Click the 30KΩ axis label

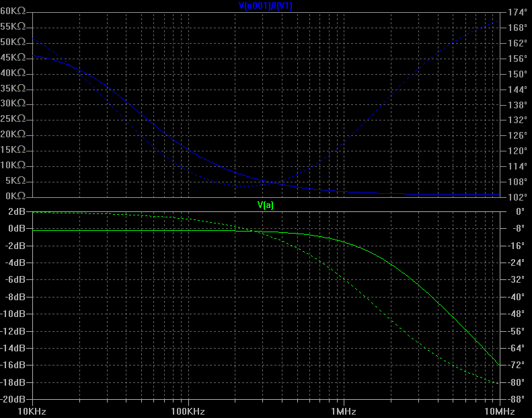(13, 103)
